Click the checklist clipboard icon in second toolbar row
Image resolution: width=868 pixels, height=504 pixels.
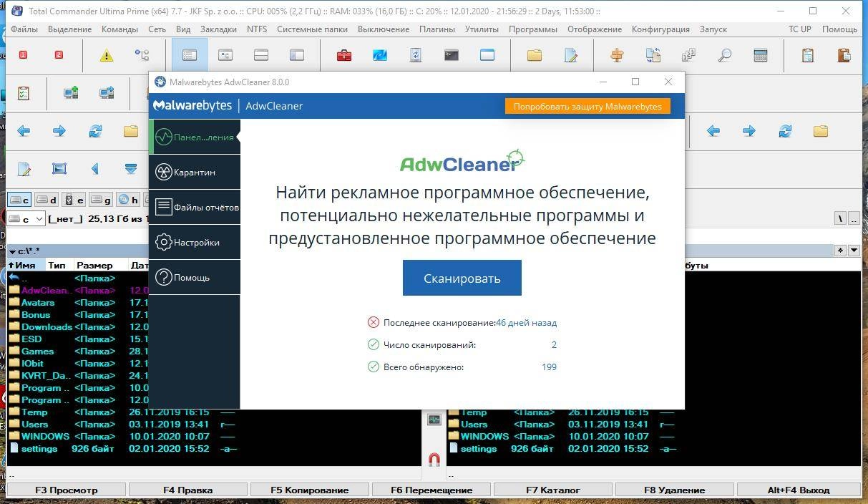[x=23, y=93]
